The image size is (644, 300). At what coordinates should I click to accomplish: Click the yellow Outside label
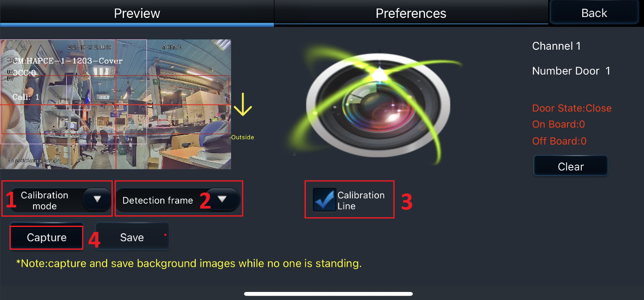pos(243,137)
